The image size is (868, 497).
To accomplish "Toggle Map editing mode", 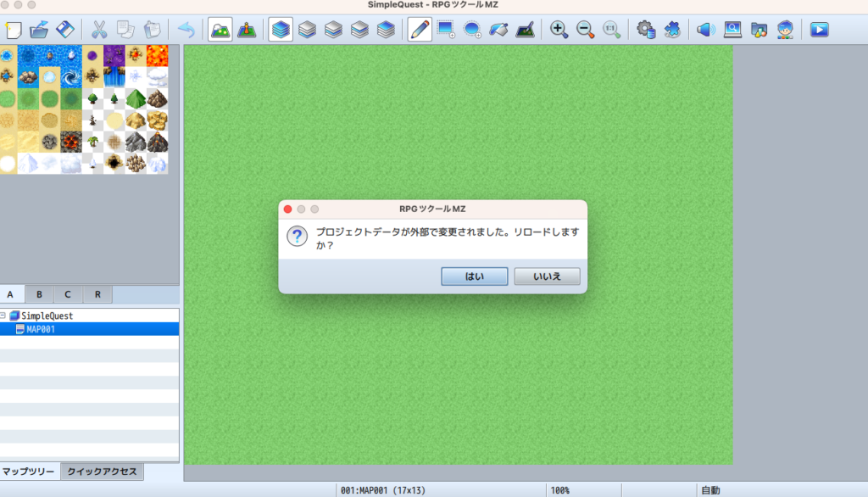I will 220,30.
